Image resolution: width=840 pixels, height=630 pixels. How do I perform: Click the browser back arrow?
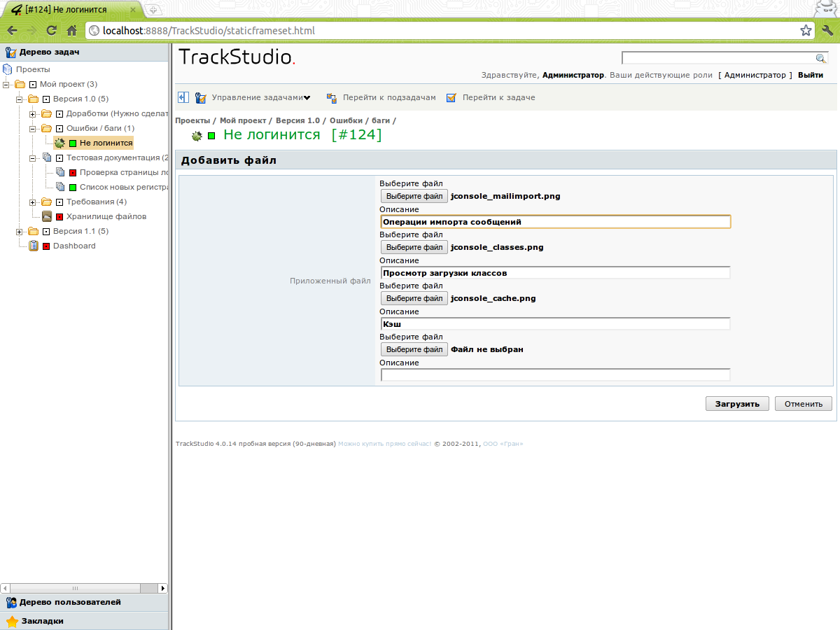(12, 31)
